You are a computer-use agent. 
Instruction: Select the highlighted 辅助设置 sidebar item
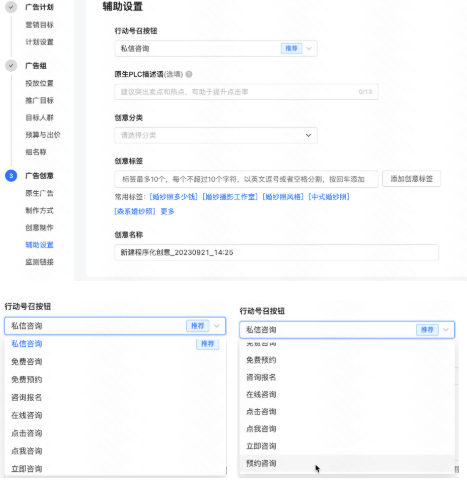coord(40,245)
